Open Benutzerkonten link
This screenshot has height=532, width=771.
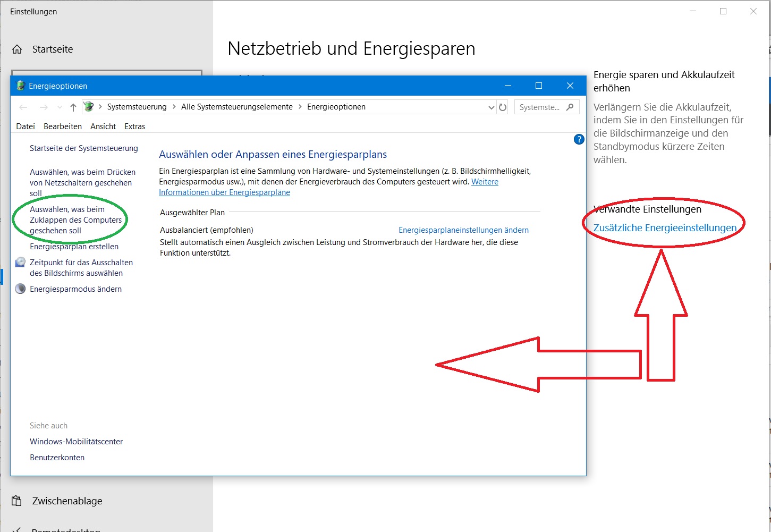pos(57,458)
